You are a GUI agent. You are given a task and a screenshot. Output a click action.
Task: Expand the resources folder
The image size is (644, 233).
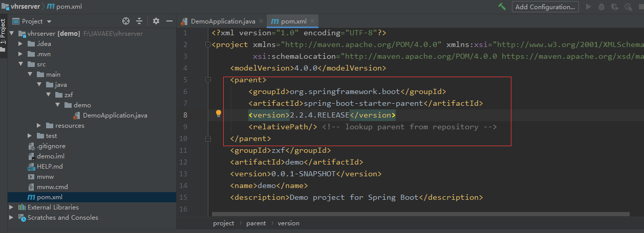[x=39, y=126]
